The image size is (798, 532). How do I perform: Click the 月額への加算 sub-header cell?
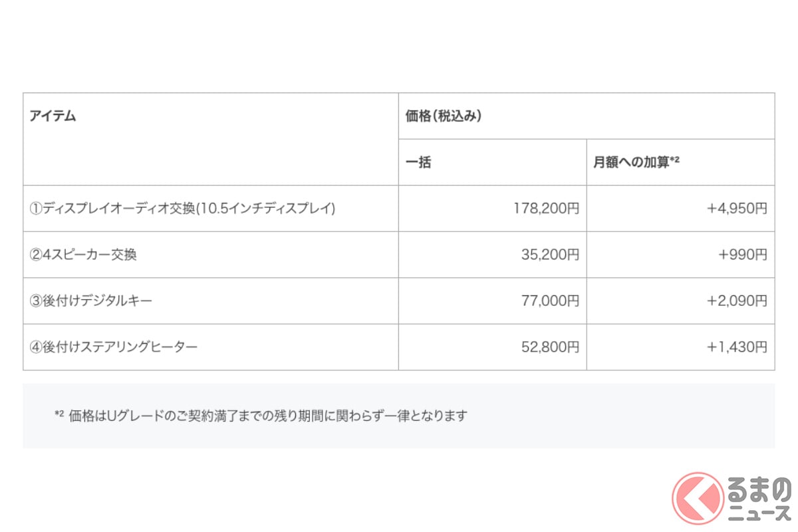pos(636,162)
